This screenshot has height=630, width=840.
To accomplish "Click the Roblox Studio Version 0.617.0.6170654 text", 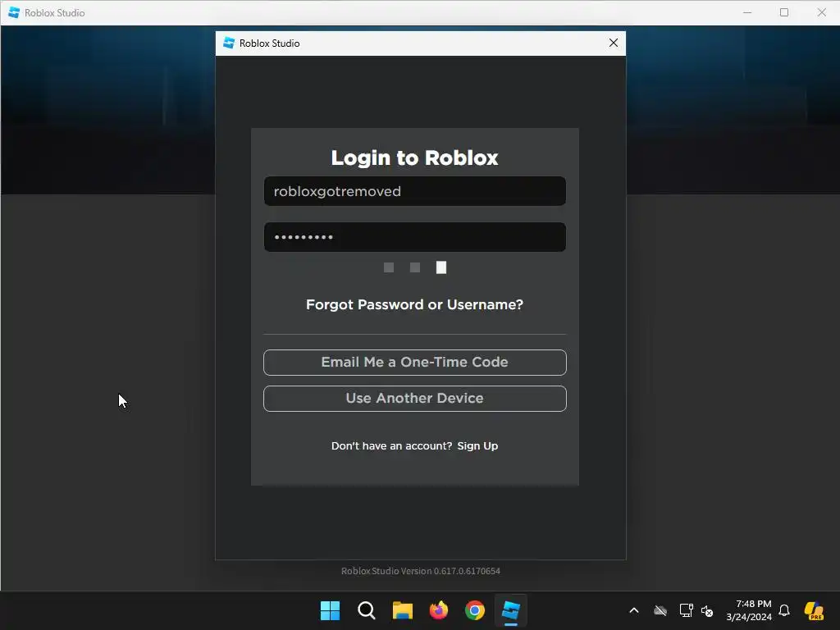I will coord(421,571).
